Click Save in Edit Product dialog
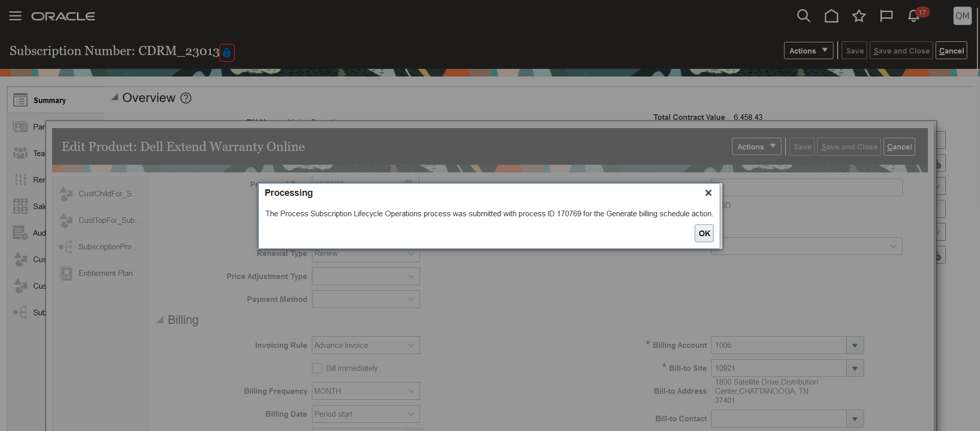Screen dimensions: 980x431 (x=802, y=146)
